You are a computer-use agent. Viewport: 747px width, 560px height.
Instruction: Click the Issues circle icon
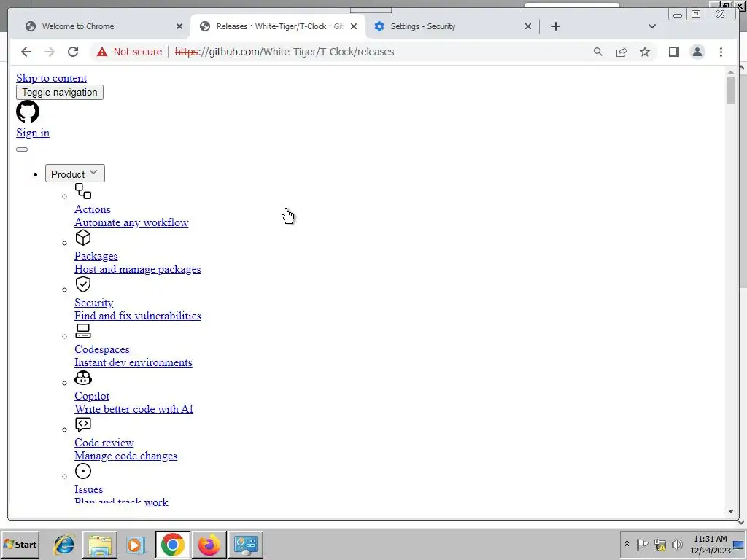[83, 471]
